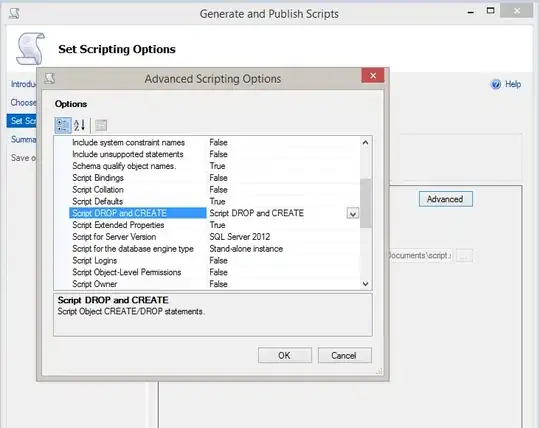Image resolution: width=540 pixels, height=428 pixels.
Task: Close the Advanced Scripting Options dialog
Action: coord(373,76)
